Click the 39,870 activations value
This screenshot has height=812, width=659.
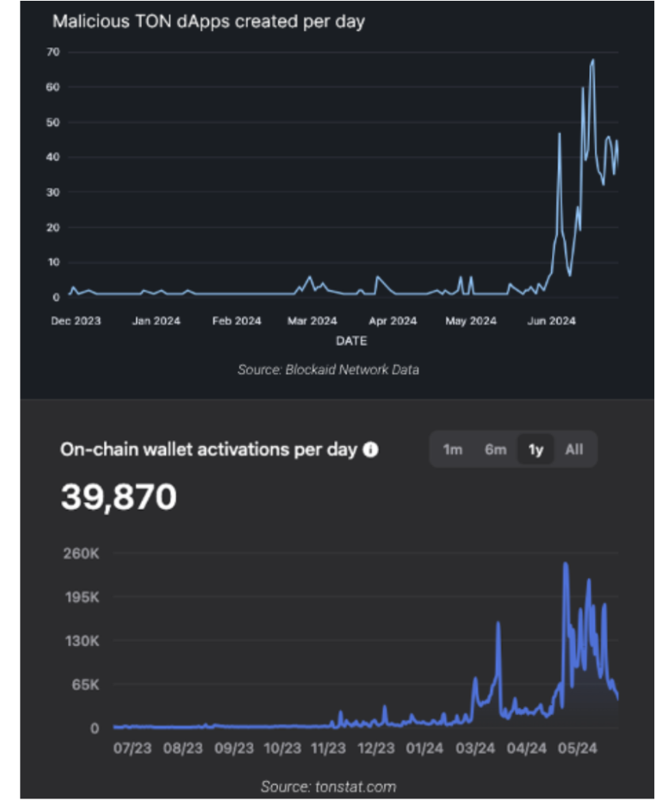[x=119, y=496]
